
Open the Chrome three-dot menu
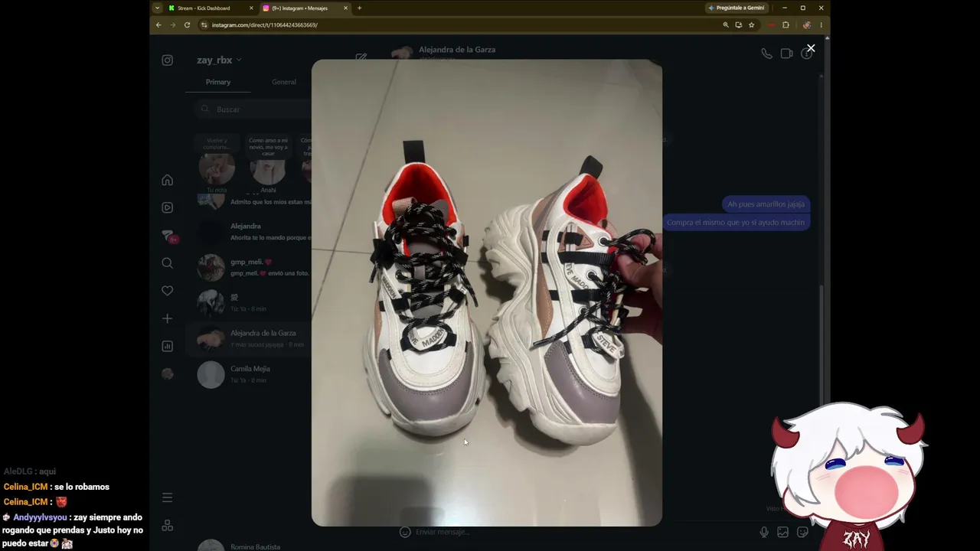821,25
